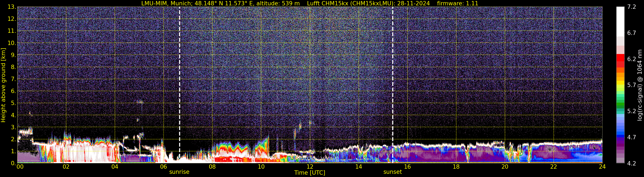Click the colorbar tick value 4.2
The height and width of the screenshot is (177, 644).
(632, 163)
